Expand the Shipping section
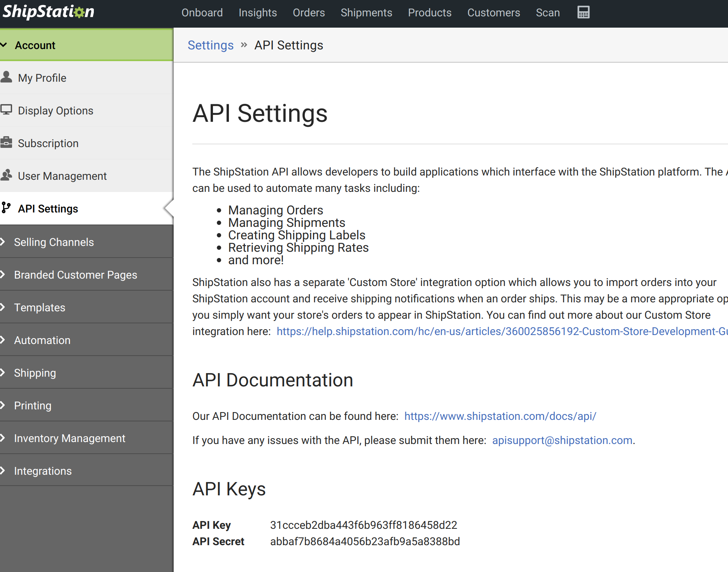 [x=86, y=373]
